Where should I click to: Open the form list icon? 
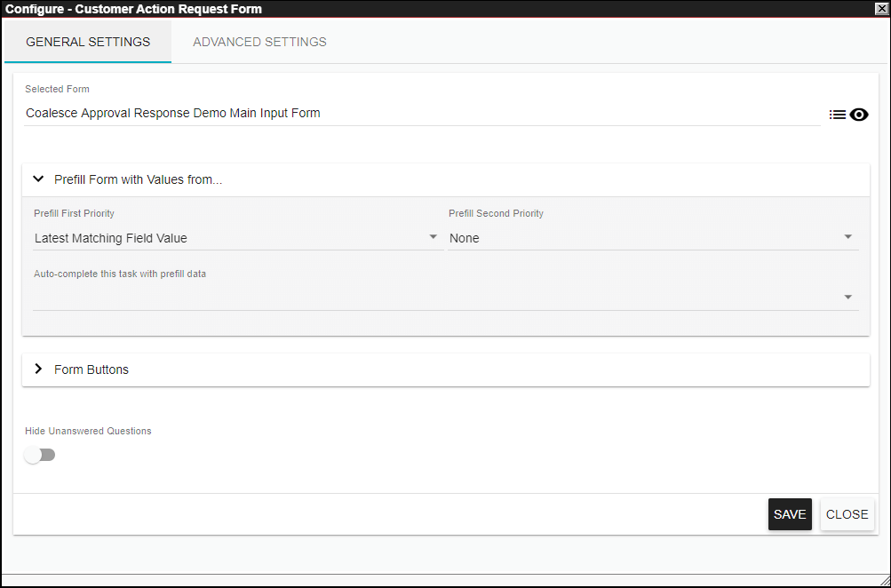tap(837, 115)
